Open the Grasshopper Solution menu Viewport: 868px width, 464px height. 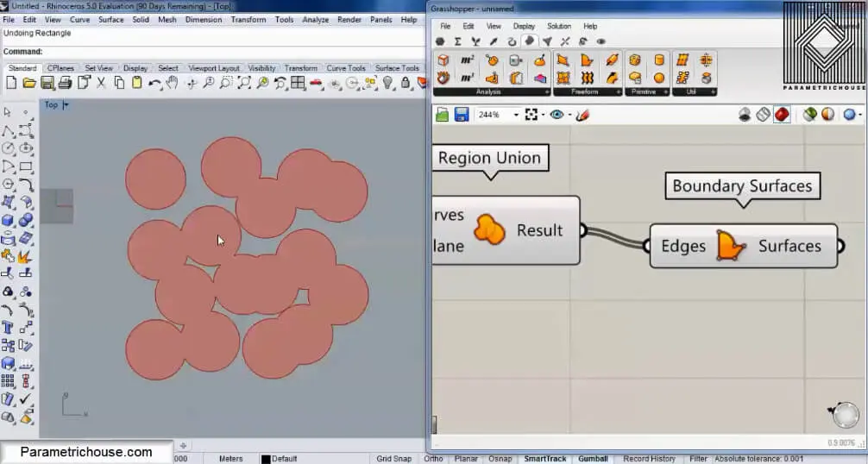coord(558,26)
